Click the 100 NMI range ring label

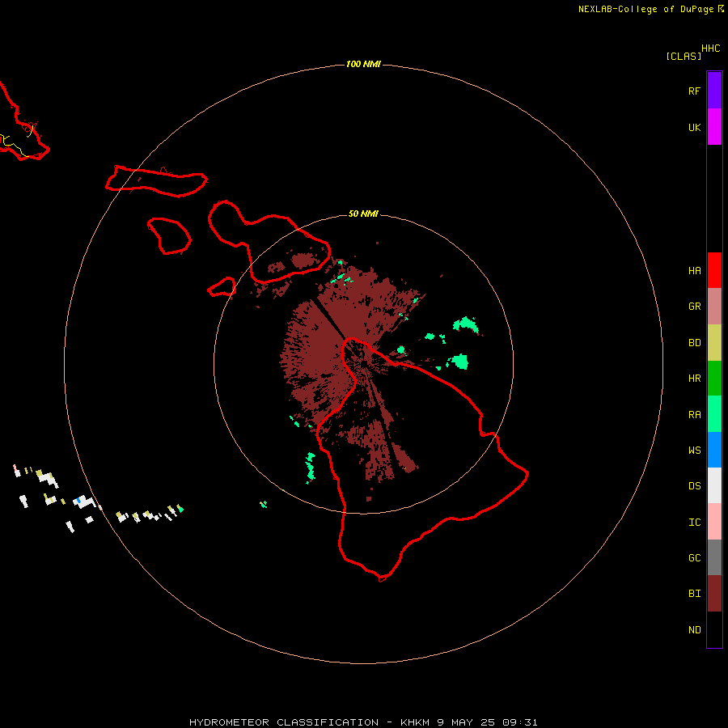363,64
